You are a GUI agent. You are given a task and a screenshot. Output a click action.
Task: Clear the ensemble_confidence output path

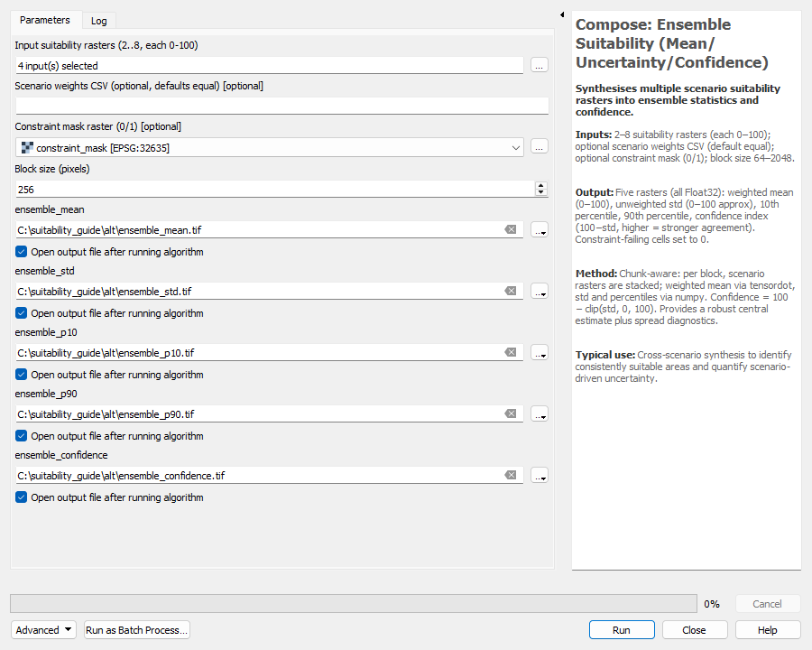coord(511,475)
